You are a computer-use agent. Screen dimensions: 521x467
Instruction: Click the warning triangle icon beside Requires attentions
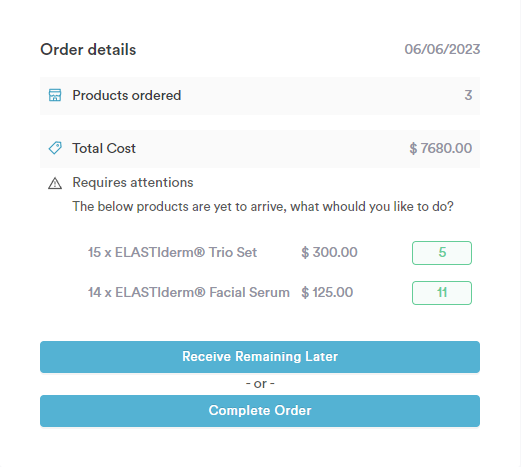pyautogui.click(x=55, y=183)
